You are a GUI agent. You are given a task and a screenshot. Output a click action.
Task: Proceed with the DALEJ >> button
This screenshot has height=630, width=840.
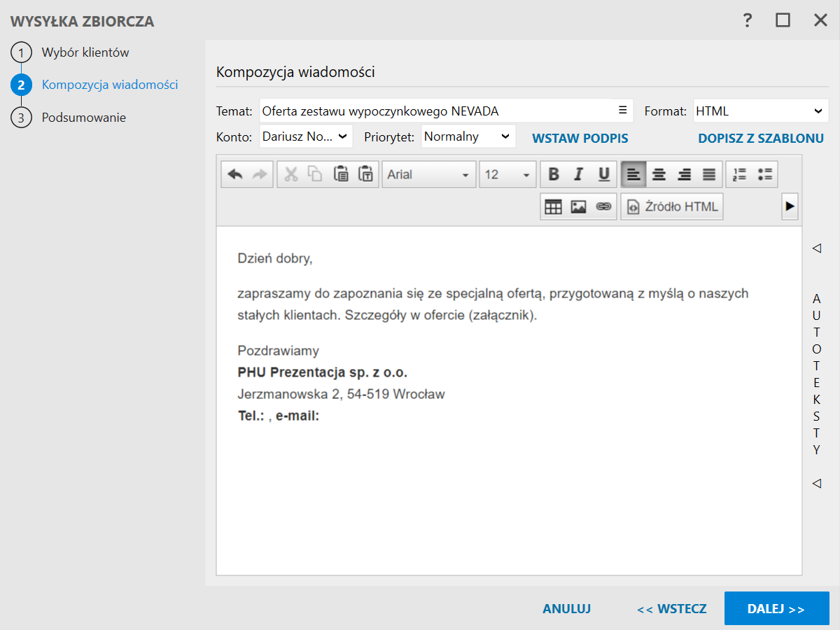pos(777,608)
